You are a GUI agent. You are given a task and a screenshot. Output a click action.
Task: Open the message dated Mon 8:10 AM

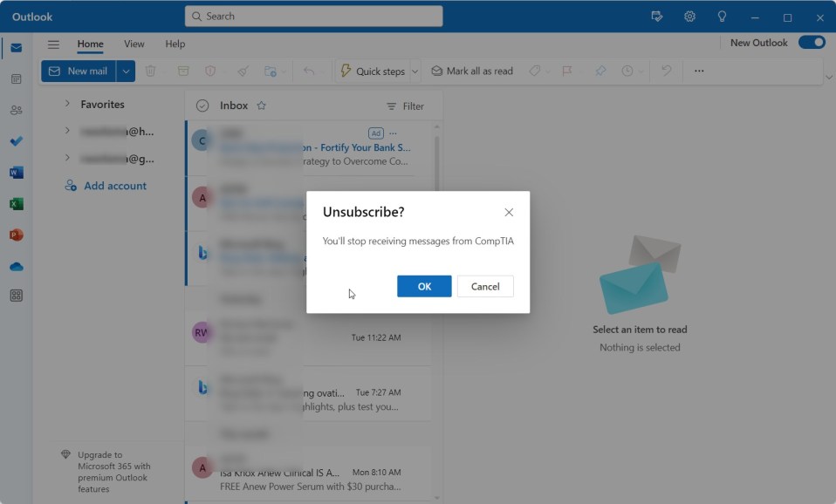pyautogui.click(x=309, y=473)
